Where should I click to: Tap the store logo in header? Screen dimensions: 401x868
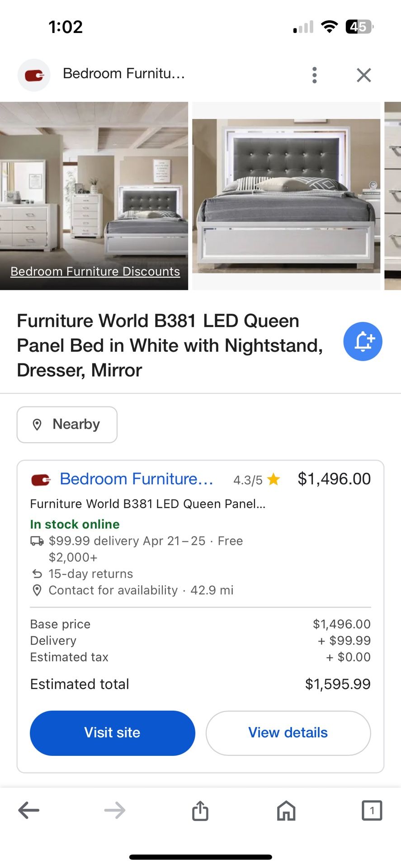click(x=34, y=75)
